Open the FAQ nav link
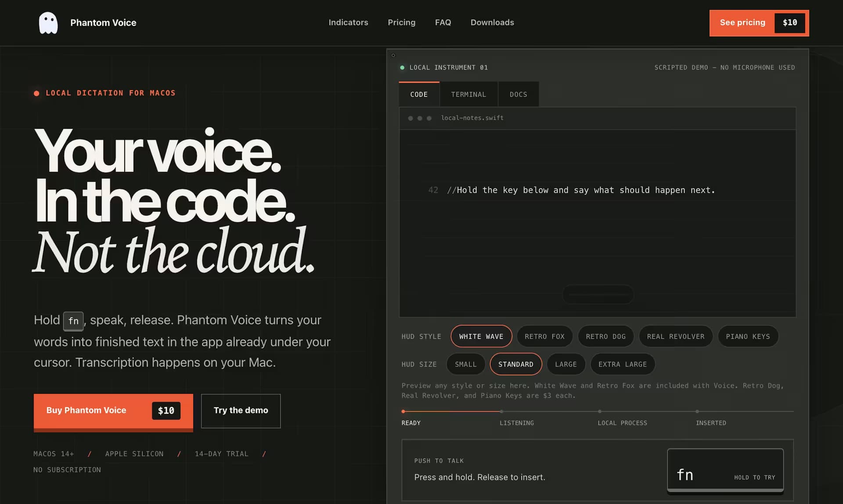The image size is (843, 504). pyautogui.click(x=443, y=22)
